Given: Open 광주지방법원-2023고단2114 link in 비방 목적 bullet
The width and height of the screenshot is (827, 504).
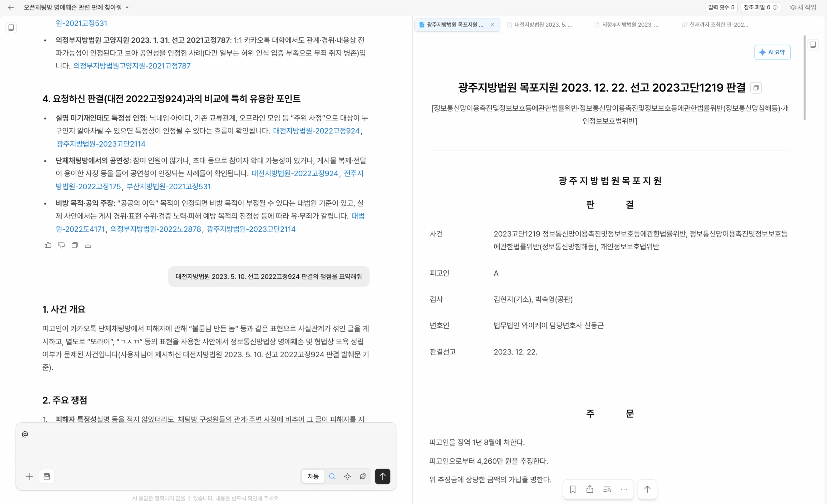Looking at the screenshot, I should pos(251,229).
